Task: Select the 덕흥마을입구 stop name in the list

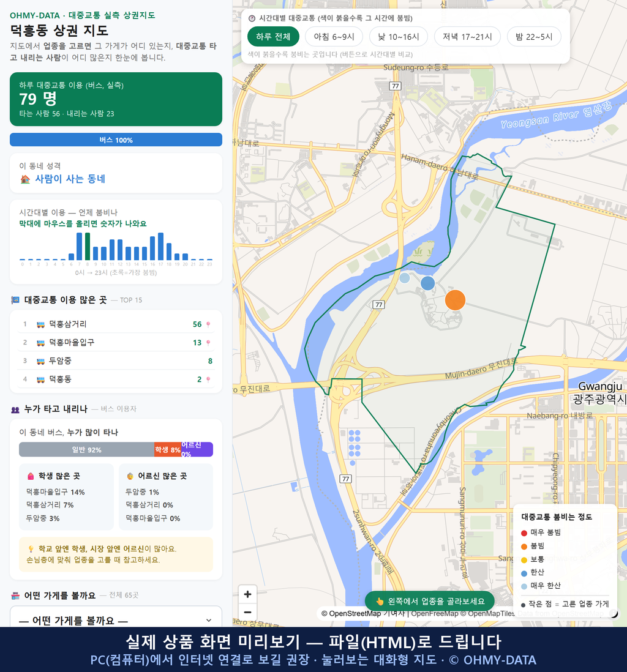Action: [x=72, y=343]
